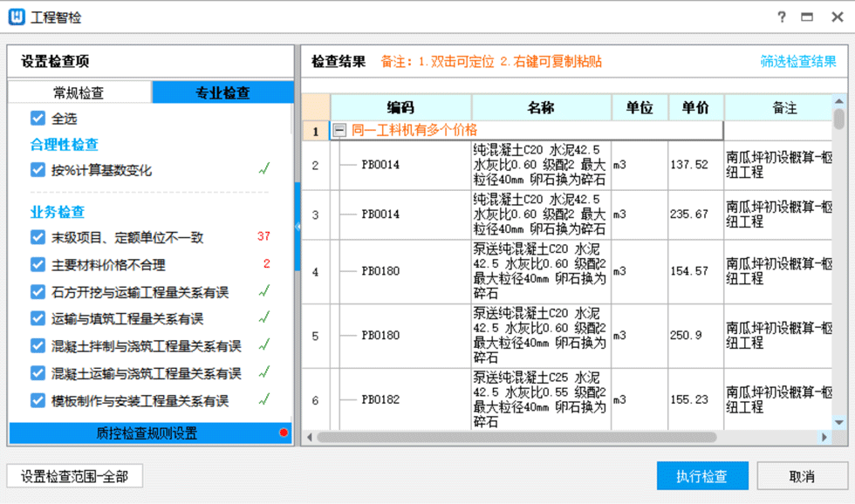Click the results vertical scrollbar thumb
855x504 pixels.
(838, 119)
